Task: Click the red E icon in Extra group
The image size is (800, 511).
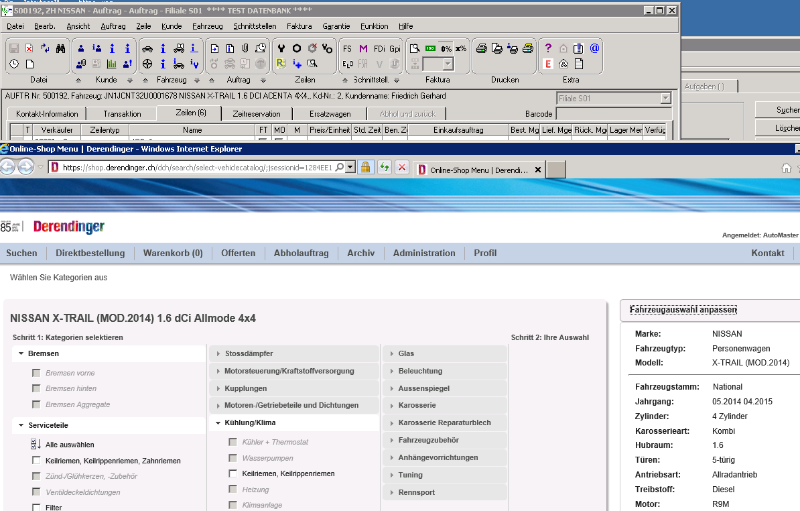Action: [548, 64]
